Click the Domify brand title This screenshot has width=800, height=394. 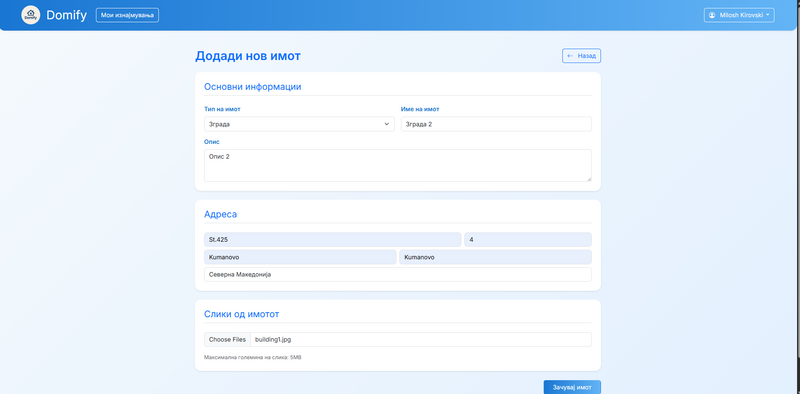point(67,15)
